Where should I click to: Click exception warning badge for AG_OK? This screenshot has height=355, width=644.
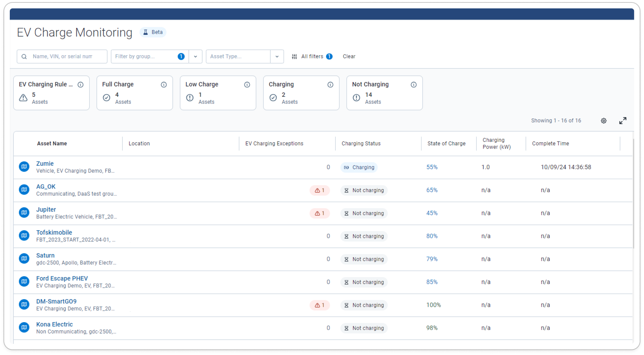pyautogui.click(x=319, y=190)
